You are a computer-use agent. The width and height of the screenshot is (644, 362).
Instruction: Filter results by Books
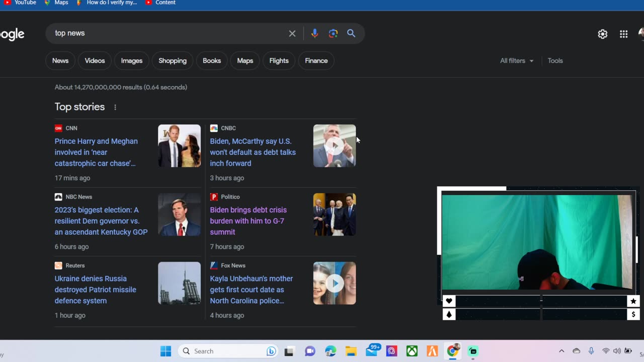pyautogui.click(x=212, y=61)
